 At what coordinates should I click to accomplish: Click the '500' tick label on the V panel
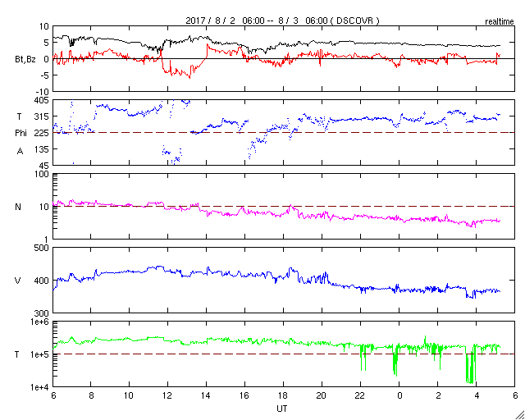(42, 248)
